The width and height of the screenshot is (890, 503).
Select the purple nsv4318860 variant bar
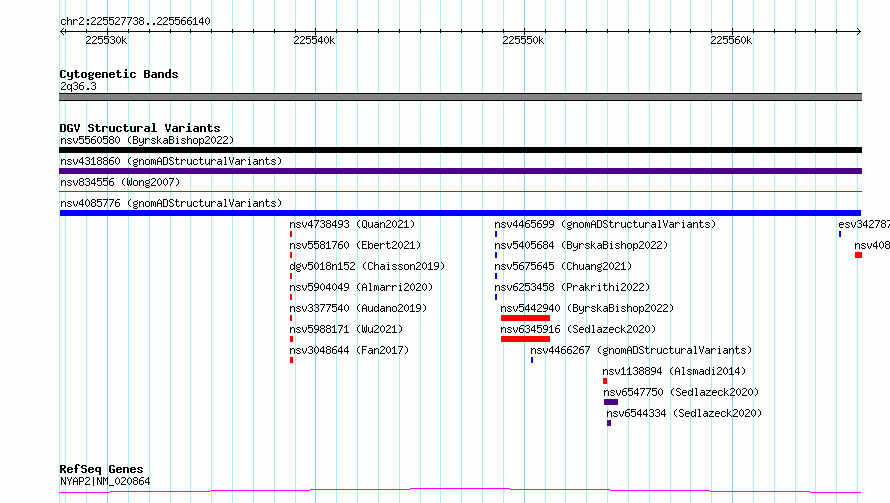click(x=460, y=171)
